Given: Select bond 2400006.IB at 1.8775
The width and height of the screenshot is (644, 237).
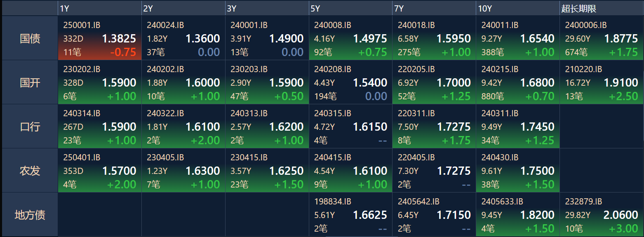Looking at the screenshot, I should tap(602, 38).
